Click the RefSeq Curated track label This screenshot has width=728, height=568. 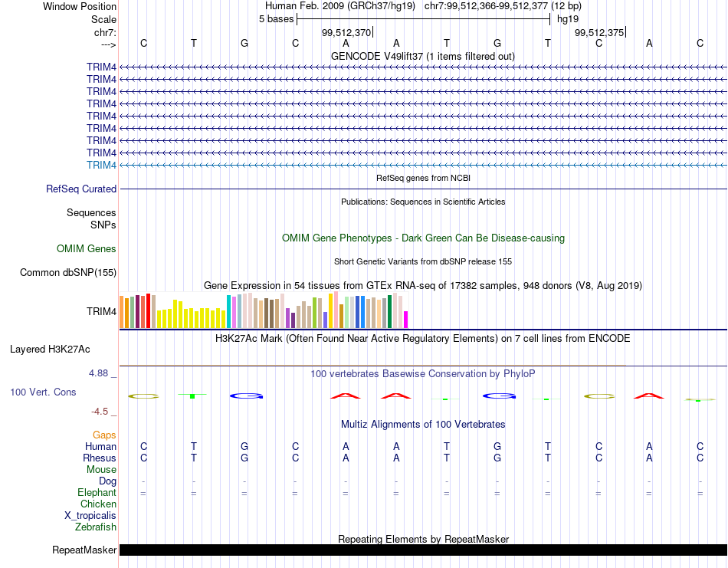pyautogui.click(x=81, y=189)
